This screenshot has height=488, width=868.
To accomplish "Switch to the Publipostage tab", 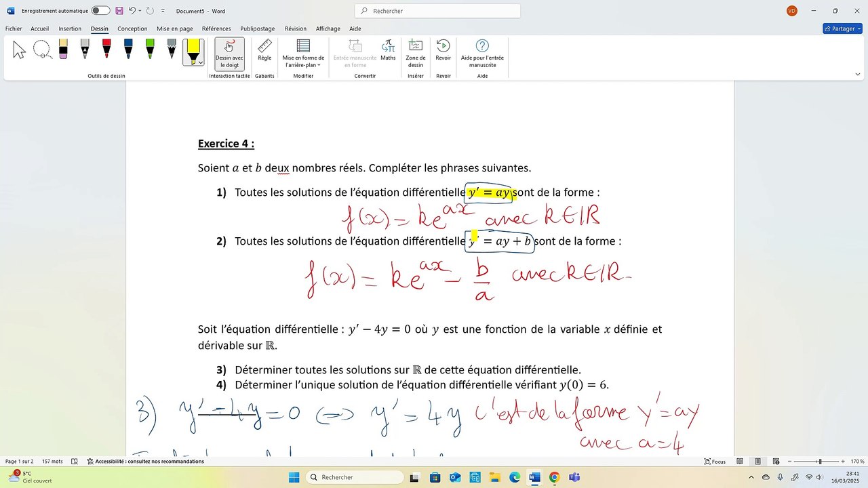I will (258, 28).
